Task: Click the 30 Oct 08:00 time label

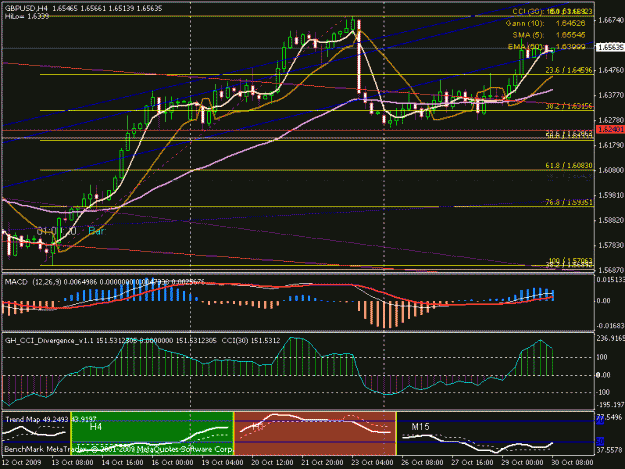Action: pos(572,463)
